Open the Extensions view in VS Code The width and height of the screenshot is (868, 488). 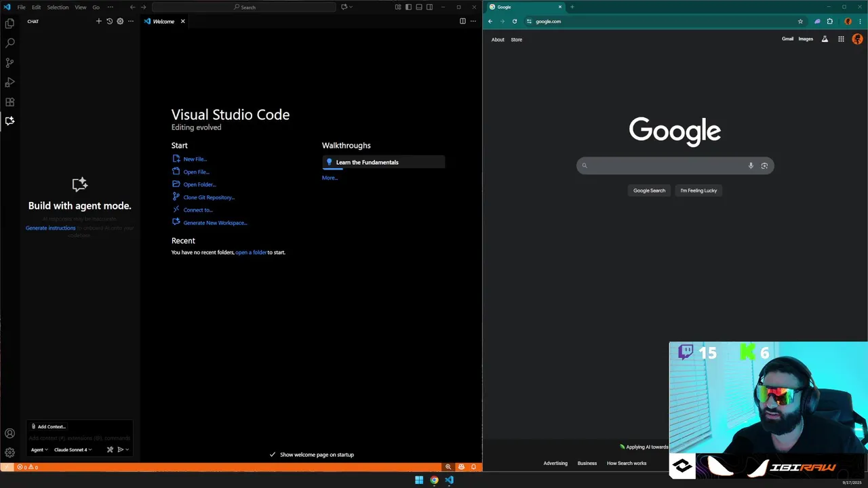pos(9,102)
